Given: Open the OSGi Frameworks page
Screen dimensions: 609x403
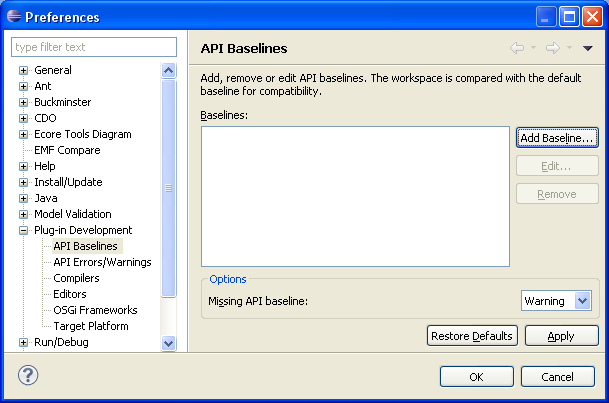Looking at the screenshot, I should 95,310.
